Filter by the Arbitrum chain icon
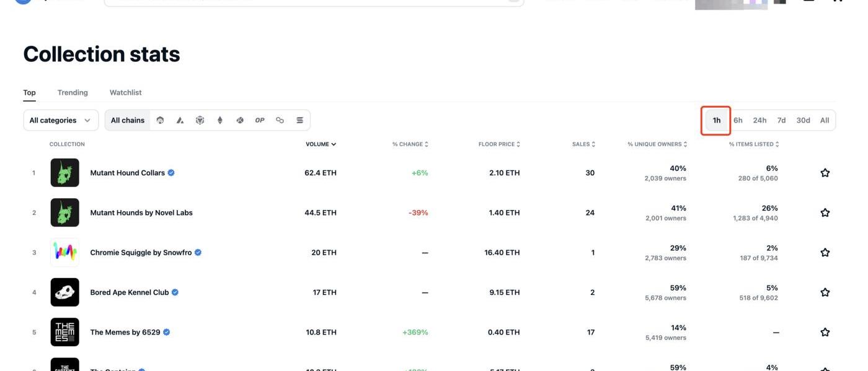 point(160,120)
